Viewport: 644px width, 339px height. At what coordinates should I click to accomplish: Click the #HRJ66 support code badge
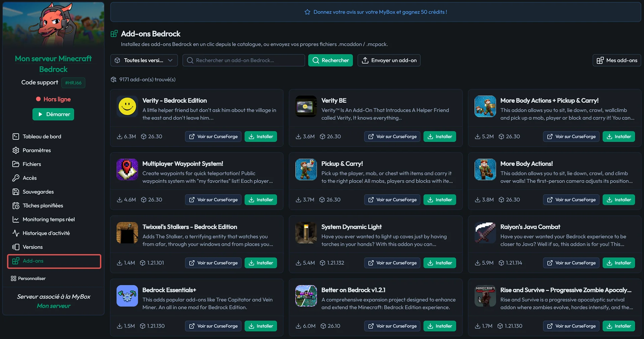73,83
